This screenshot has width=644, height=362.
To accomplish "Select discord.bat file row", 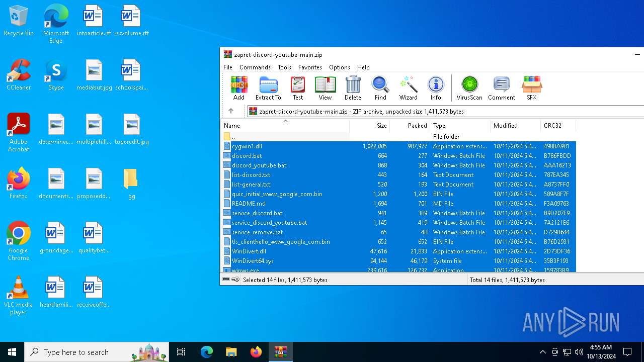I will (x=398, y=155).
